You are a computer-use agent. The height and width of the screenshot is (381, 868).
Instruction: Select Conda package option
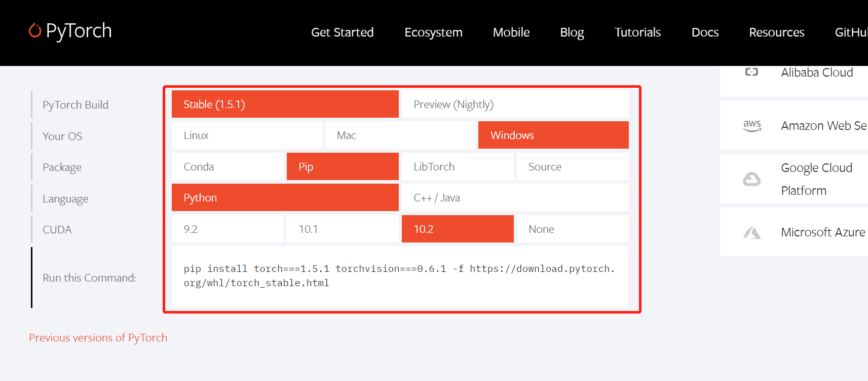coord(228,166)
